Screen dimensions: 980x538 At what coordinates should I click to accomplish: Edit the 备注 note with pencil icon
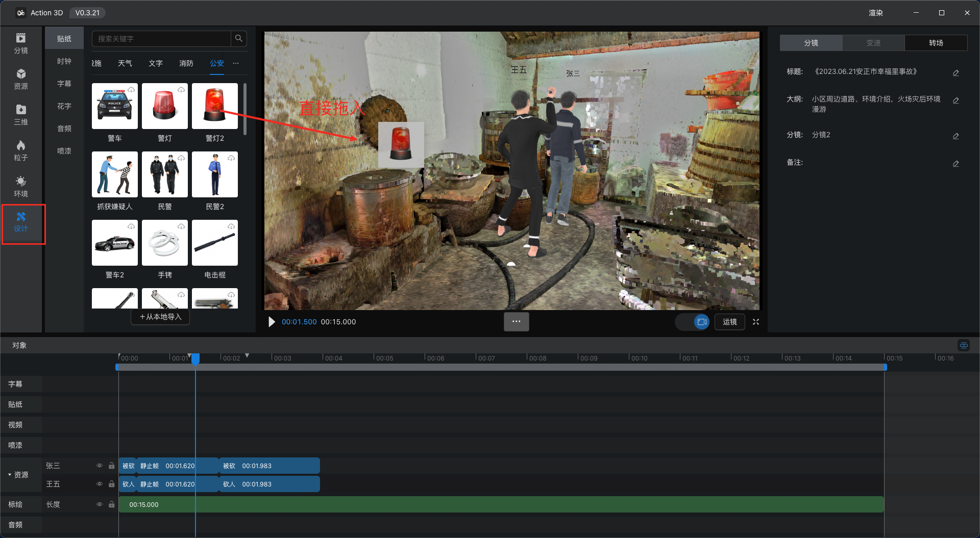click(956, 164)
